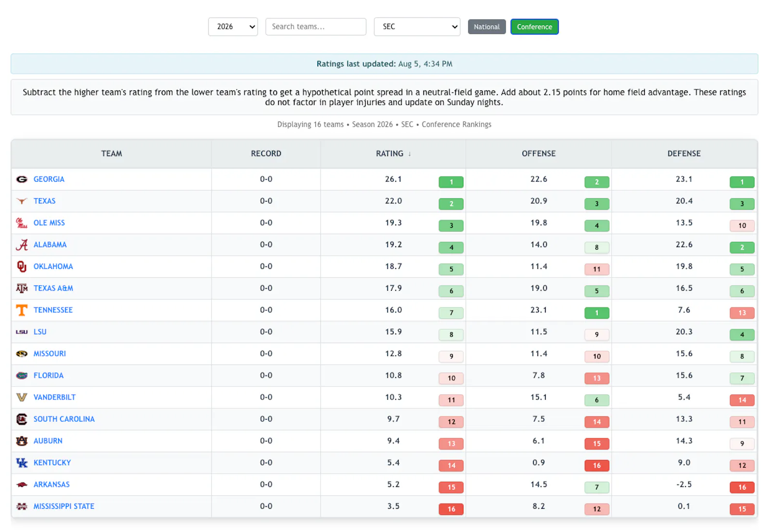
Task: Click Kentucky's offense value 0.9
Action: (x=539, y=463)
